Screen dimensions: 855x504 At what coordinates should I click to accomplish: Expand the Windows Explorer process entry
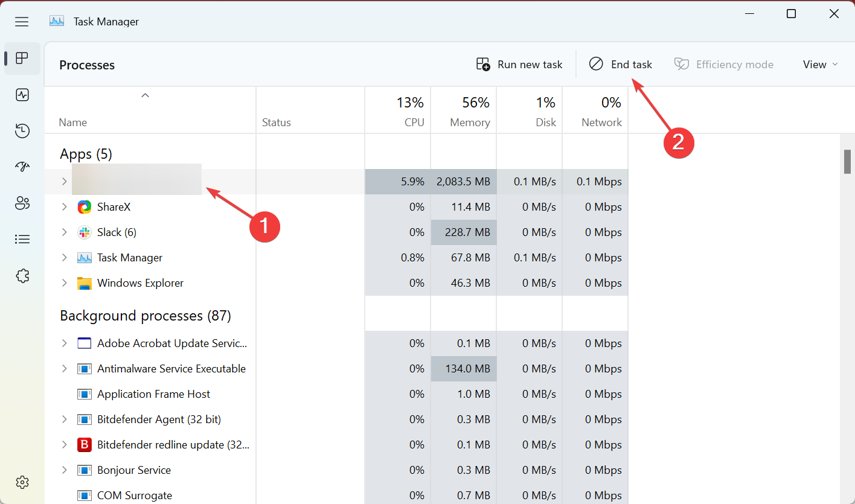coord(65,283)
